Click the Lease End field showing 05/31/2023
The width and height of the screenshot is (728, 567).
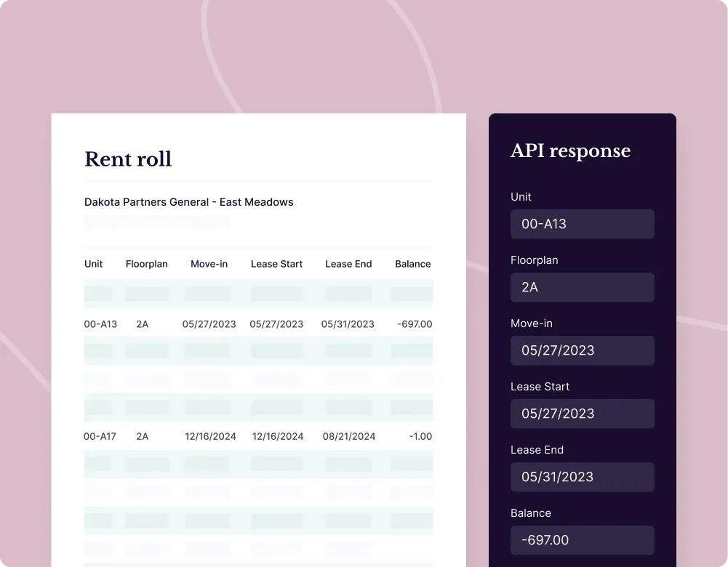coord(582,477)
